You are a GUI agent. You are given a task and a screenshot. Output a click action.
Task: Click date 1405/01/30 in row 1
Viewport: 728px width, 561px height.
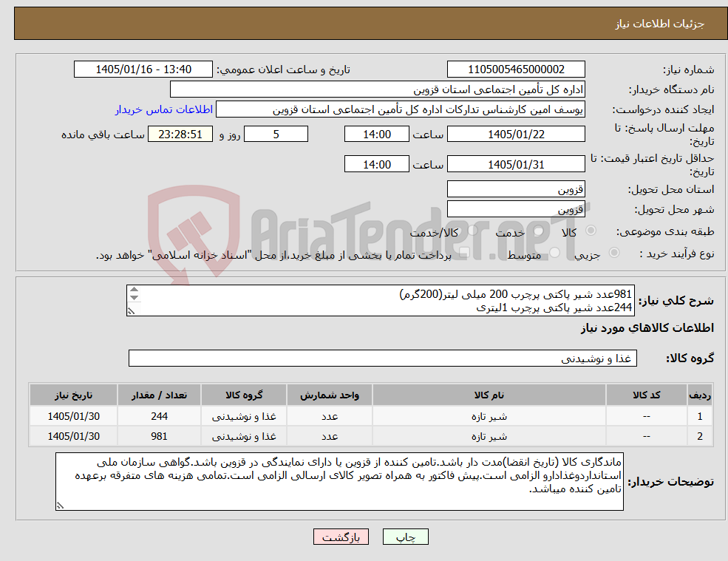[73, 417]
